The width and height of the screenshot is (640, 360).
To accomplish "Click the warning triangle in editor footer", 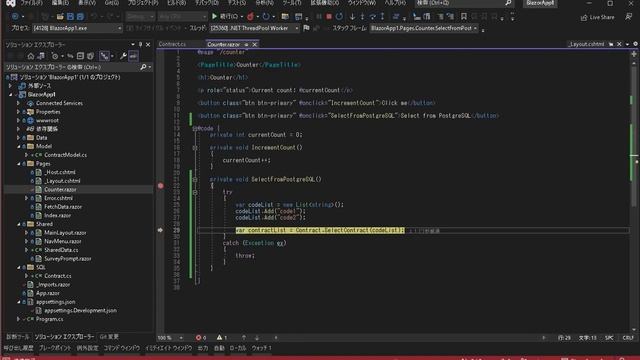I will tap(220, 338).
